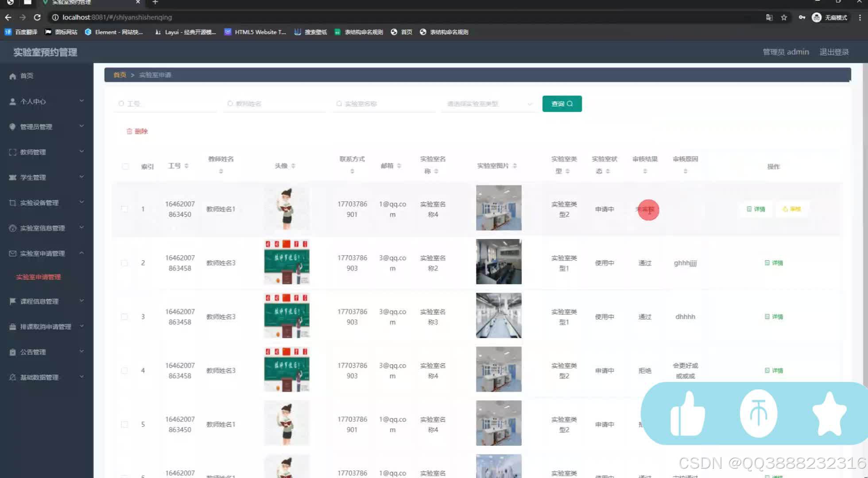Screen dimensions: 868x478
Task: Click the envelope icon beside 实验室申请管理
Action: click(12, 253)
